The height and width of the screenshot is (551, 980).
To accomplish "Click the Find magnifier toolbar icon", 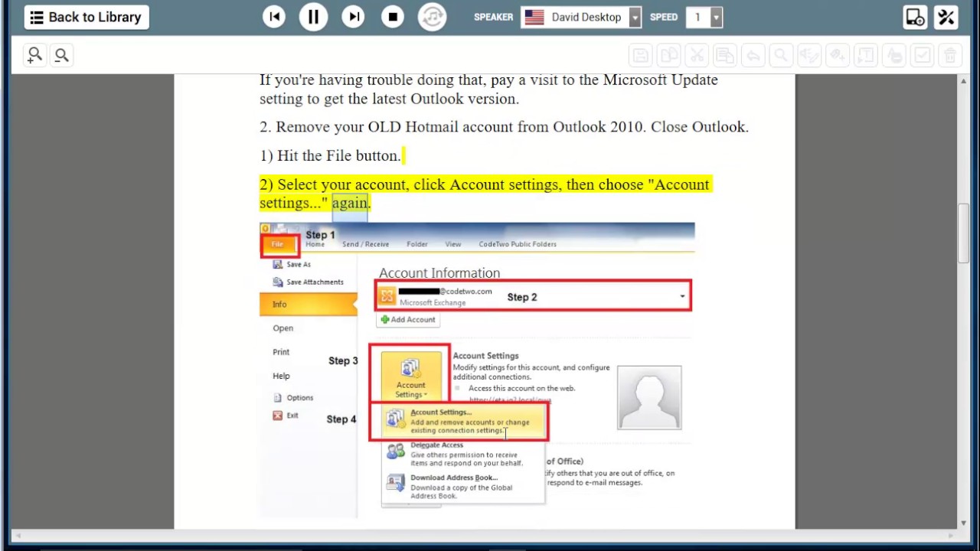I will pos(781,55).
